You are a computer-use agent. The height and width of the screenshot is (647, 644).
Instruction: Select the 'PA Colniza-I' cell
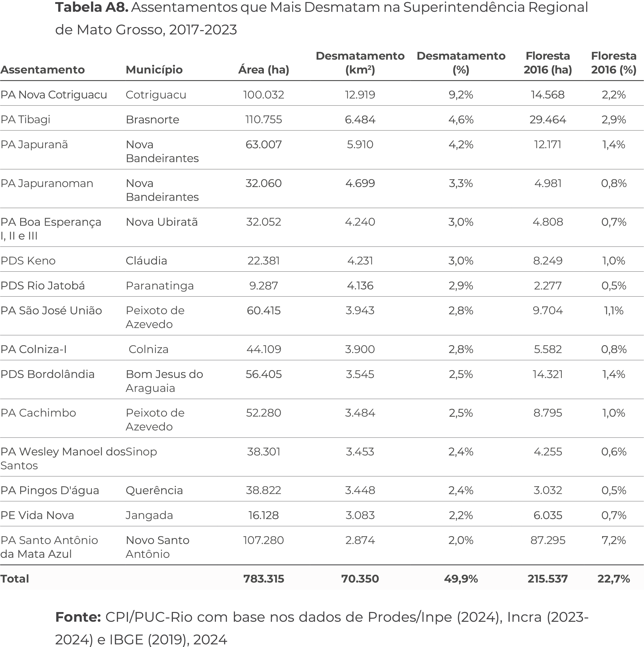(33, 349)
